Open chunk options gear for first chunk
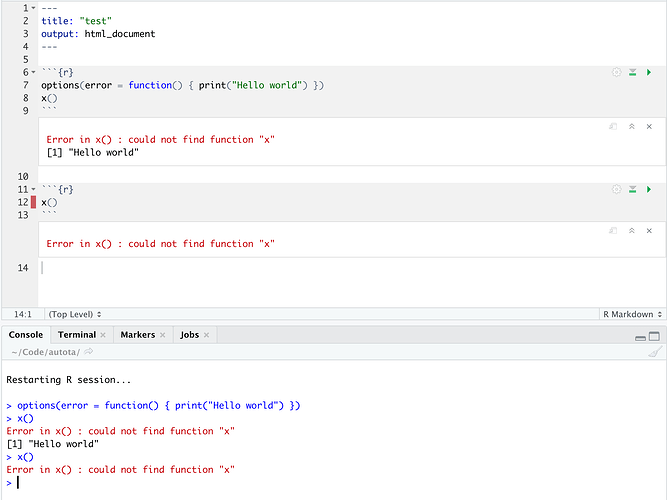This screenshot has width=667, height=500. coord(616,72)
